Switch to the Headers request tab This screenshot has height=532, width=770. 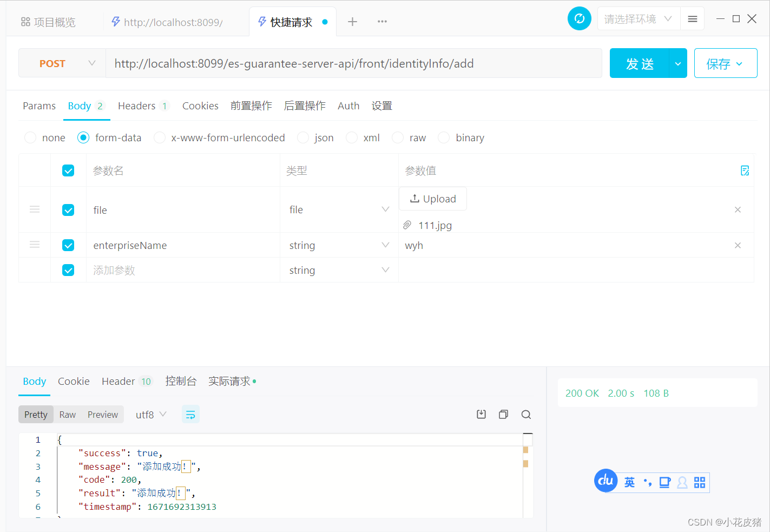pos(143,106)
